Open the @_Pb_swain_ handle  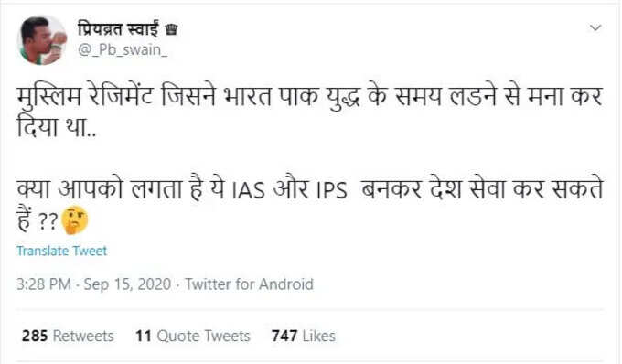[123, 50]
